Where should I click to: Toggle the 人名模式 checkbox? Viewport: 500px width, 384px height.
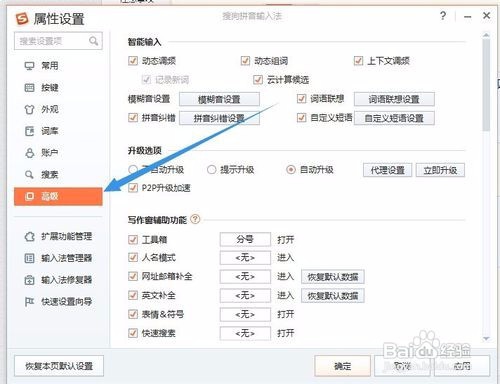click(x=133, y=257)
